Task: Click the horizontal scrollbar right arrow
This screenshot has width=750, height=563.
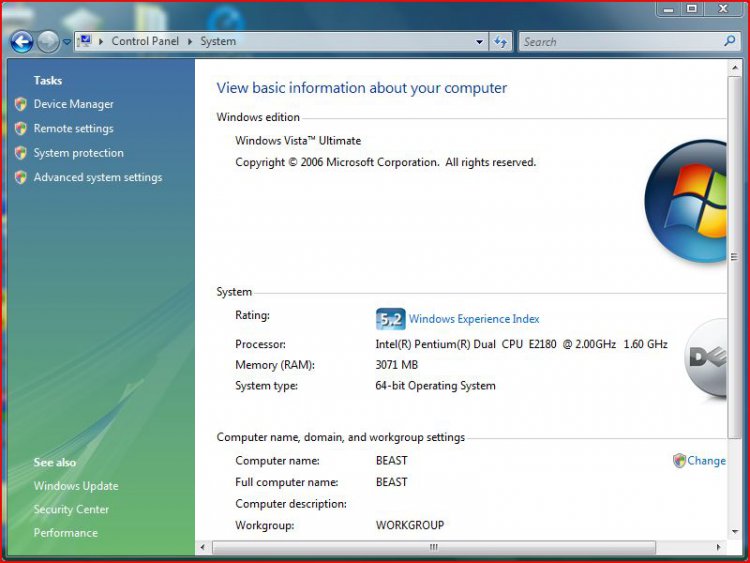Action: point(718,547)
